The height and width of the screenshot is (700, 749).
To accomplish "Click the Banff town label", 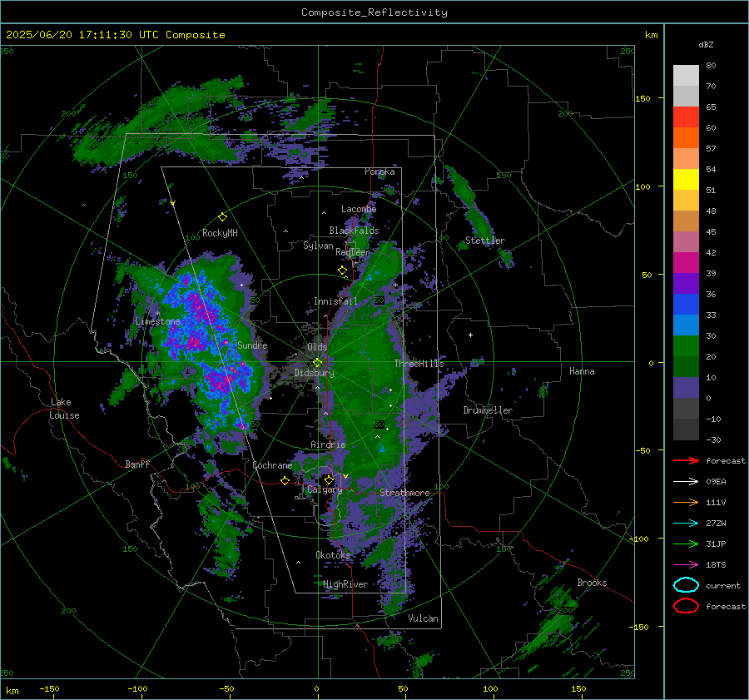I will (137, 464).
